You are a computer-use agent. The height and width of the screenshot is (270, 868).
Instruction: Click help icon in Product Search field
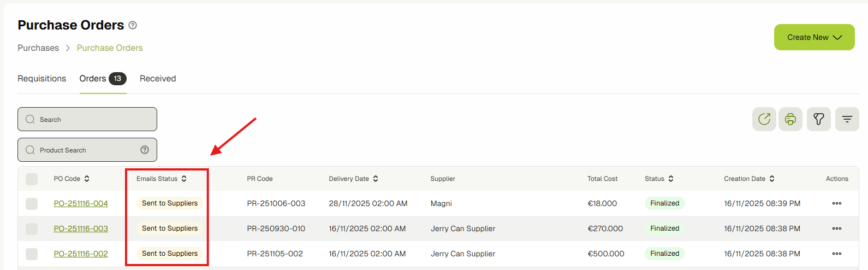145,150
